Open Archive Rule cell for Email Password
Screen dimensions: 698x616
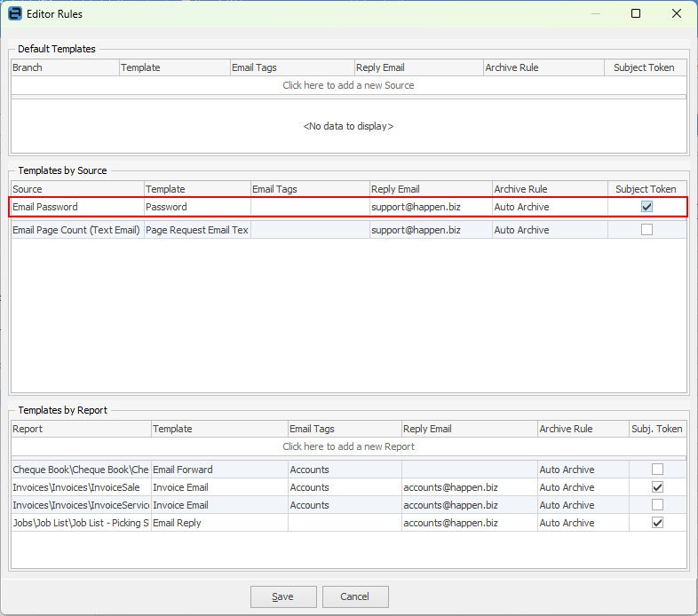point(549,207)
